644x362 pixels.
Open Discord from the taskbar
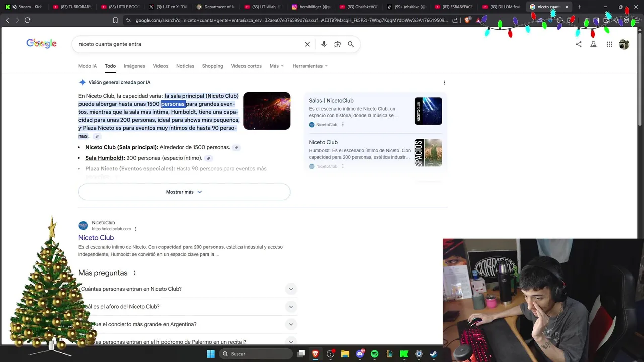click(x=360, y=354)
